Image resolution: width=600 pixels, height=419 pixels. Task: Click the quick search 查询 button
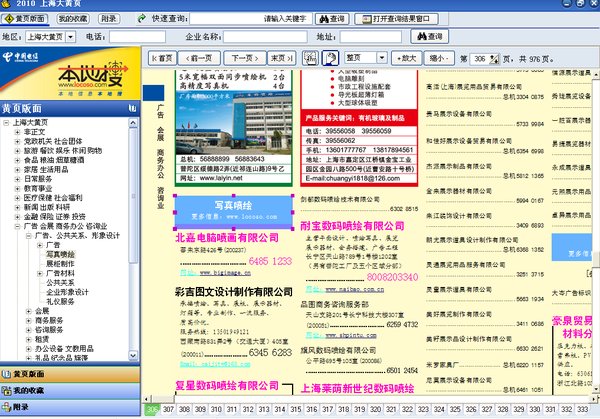pos(332,19)
